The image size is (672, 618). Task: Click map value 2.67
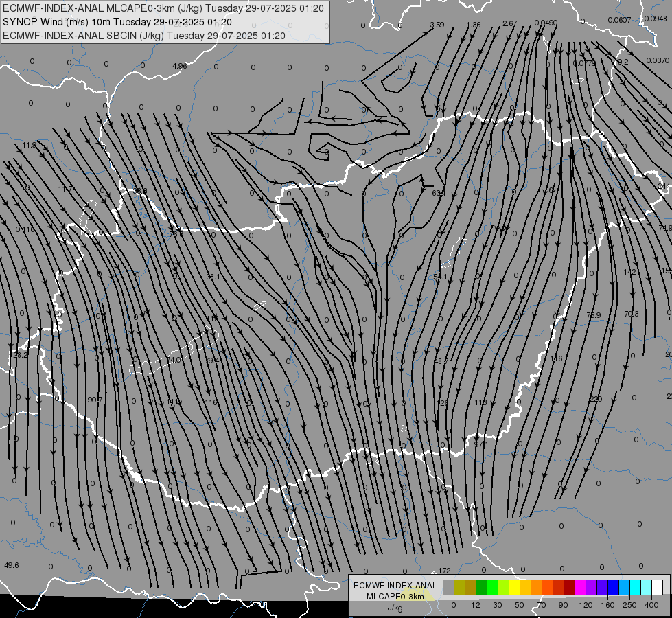point(509,23)
